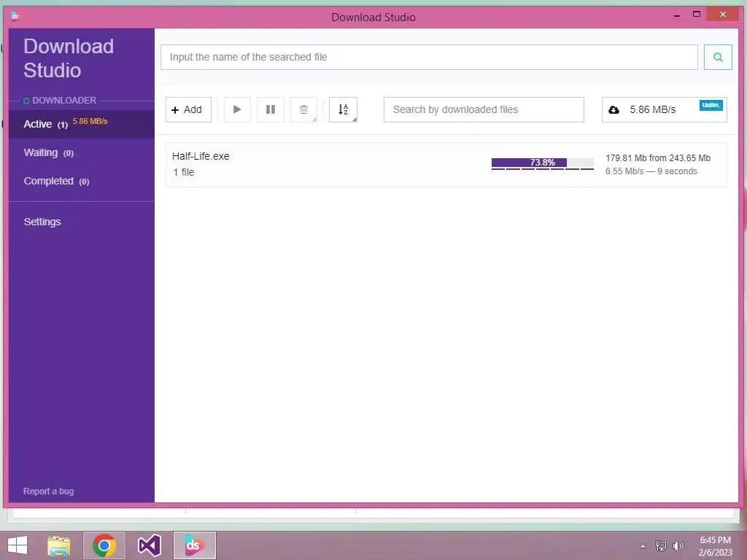The image size is (747, 560).
Task: Click the Report a bug link
Action: [49, 491]
